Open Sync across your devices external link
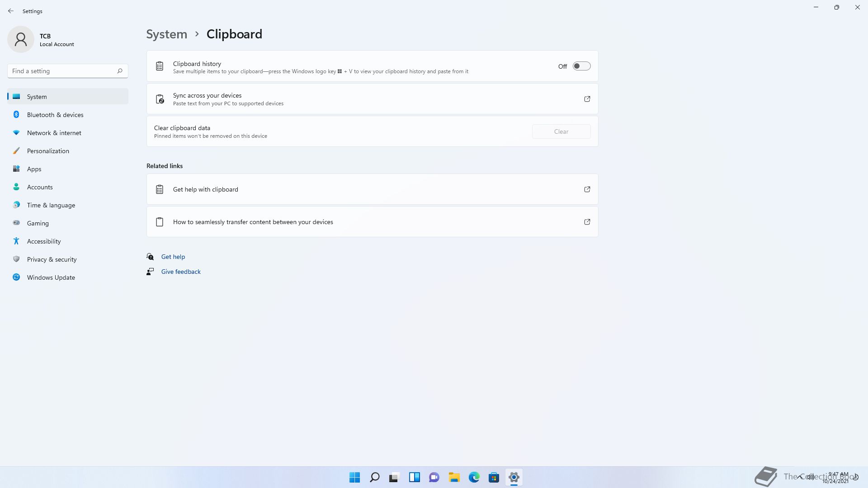 (587, 99)
